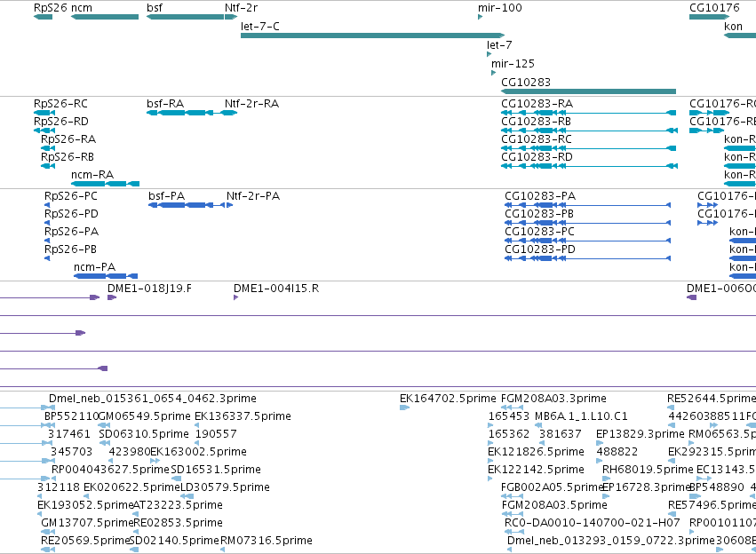Viewport: 756px width, 554px height.
Task: Select the CG10283-RC transcript
Action: 589,148
